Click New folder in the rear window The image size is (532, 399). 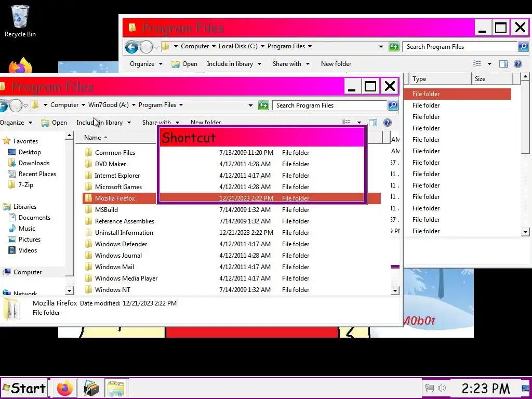coord(336,64)
